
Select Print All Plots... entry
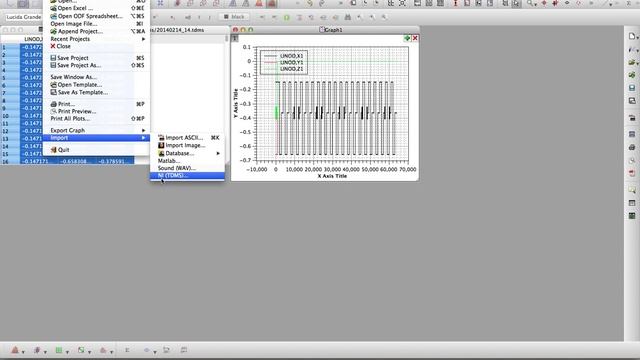(97, 118)
